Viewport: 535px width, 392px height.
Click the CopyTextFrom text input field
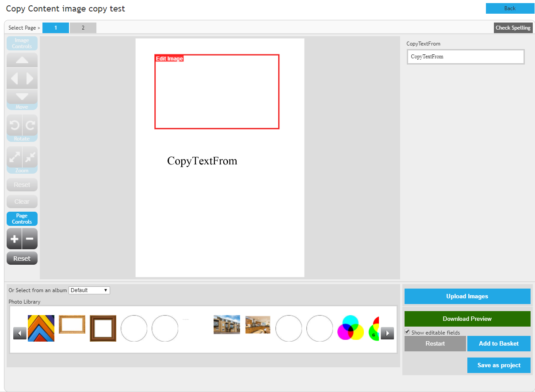click(x=465, y=57)
